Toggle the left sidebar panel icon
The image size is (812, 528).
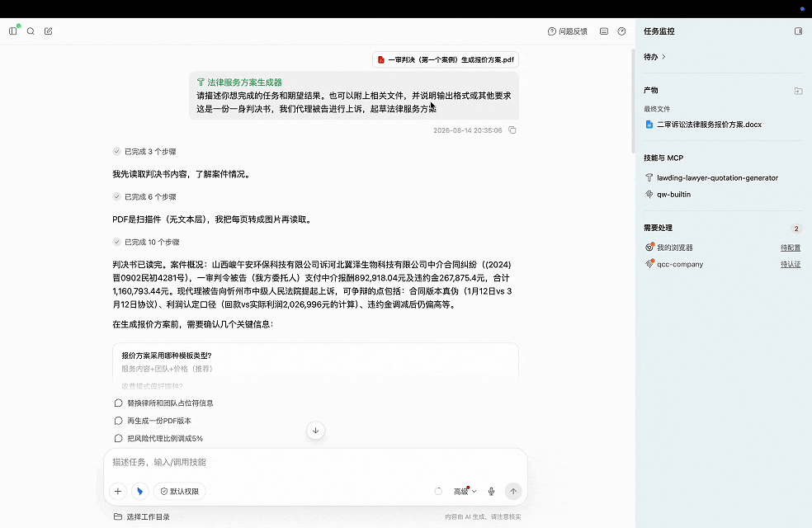coord(13,31)
